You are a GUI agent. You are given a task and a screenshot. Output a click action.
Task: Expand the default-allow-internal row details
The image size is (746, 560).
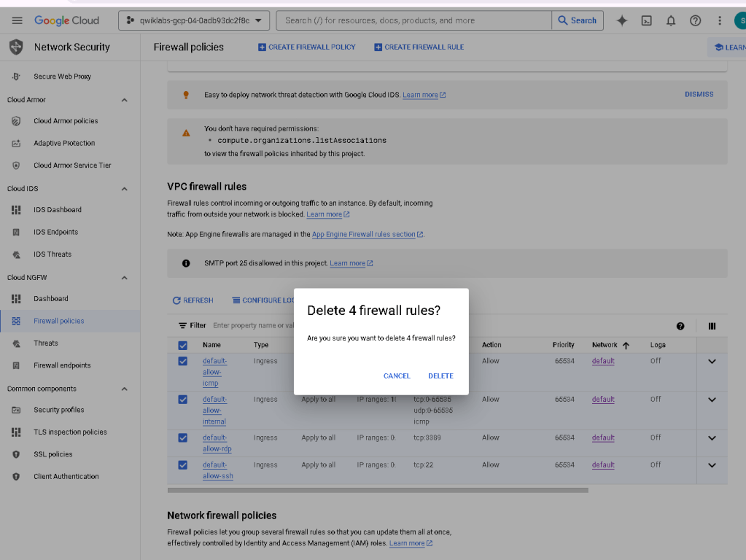point(712,400)
